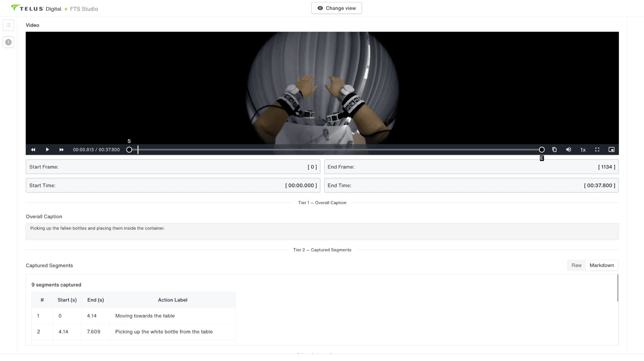
Task: Toggle picture-in-picture mode icon
Action: [611, 150]
